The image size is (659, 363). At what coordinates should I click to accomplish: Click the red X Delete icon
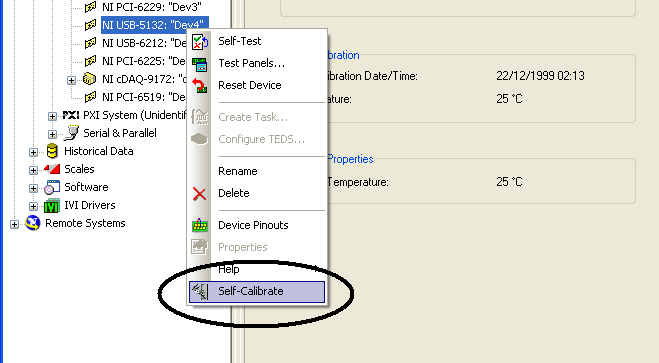[199, 194]
